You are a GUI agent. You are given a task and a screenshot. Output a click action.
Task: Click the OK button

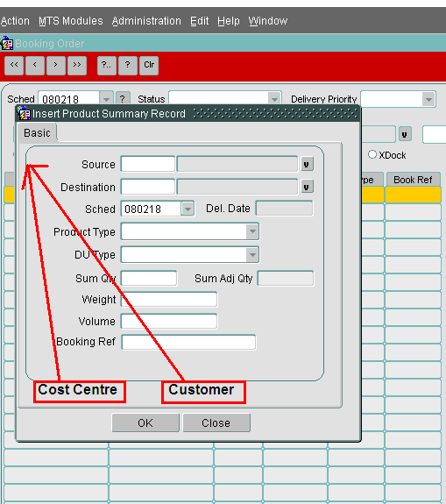(145, 423)
